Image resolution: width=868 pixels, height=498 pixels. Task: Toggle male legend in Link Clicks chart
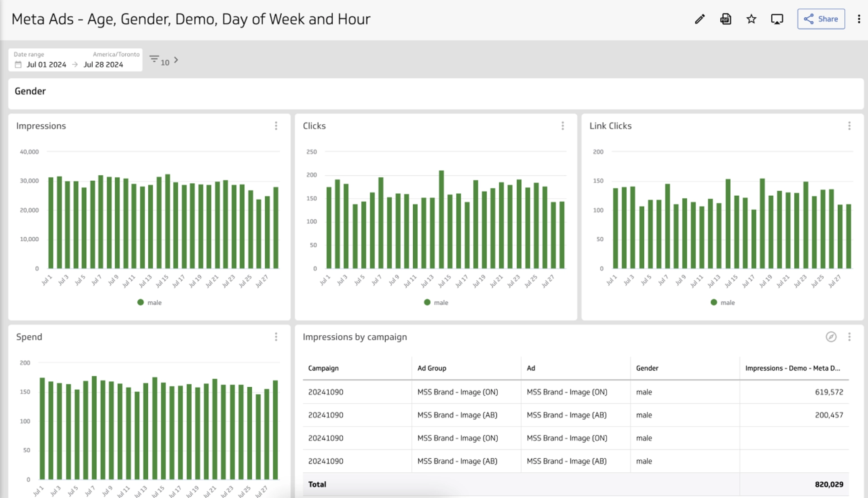[x=723, y=302]
